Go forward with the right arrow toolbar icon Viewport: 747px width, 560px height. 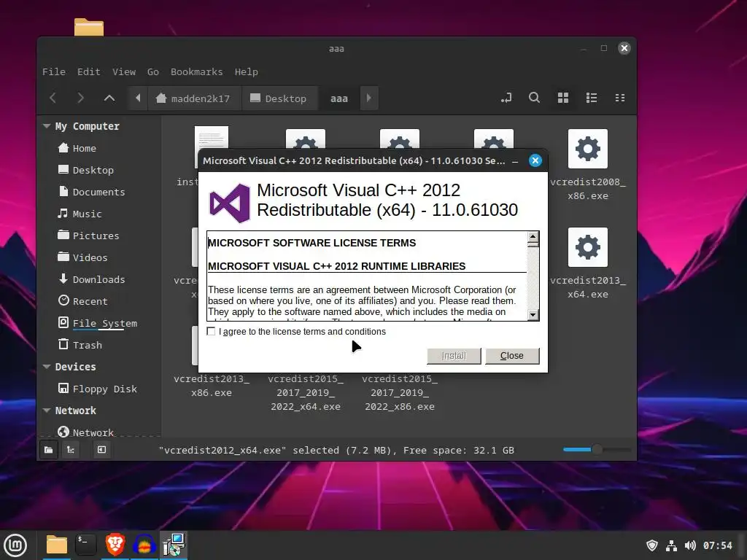click(80, 98)
